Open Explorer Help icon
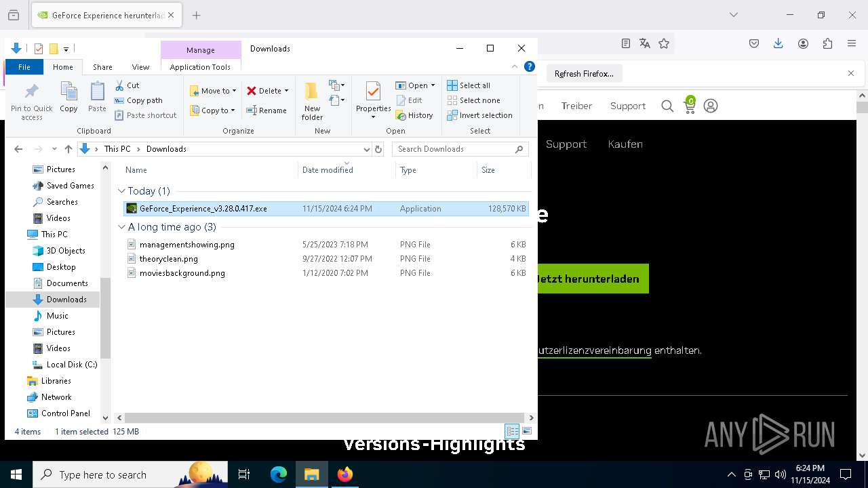Viewport: 868px width, 488px height. click(x=530, y=66)
